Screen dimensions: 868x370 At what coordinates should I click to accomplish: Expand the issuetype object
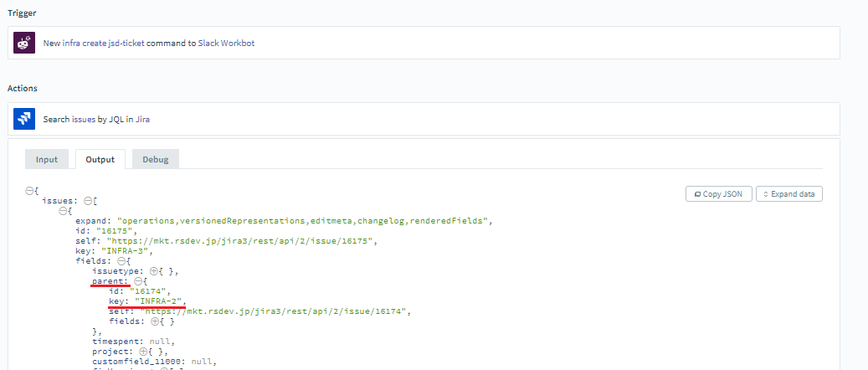point(155,271)
